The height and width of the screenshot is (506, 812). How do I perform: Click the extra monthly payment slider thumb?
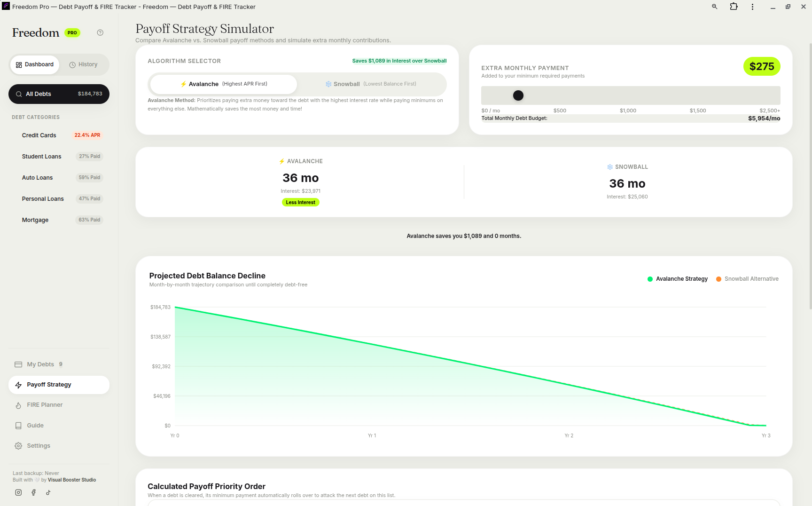[x=518, y=95]
